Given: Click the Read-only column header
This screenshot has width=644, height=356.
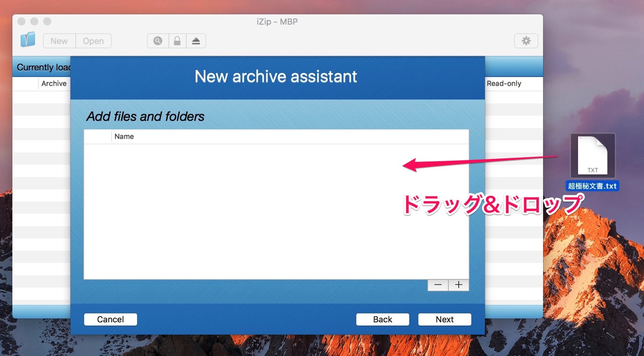Looking at the screenshot, I should [x=504, y=83].
